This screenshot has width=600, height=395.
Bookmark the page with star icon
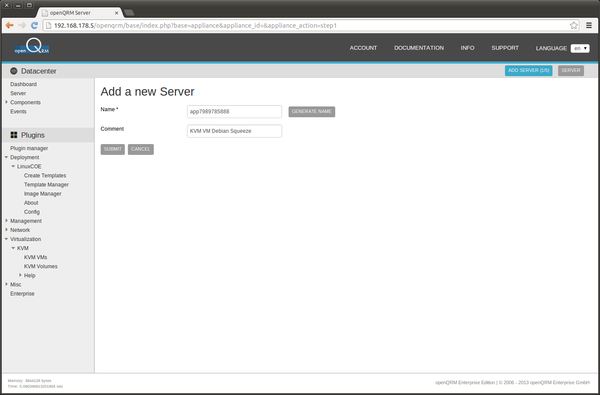coord(574,25)
